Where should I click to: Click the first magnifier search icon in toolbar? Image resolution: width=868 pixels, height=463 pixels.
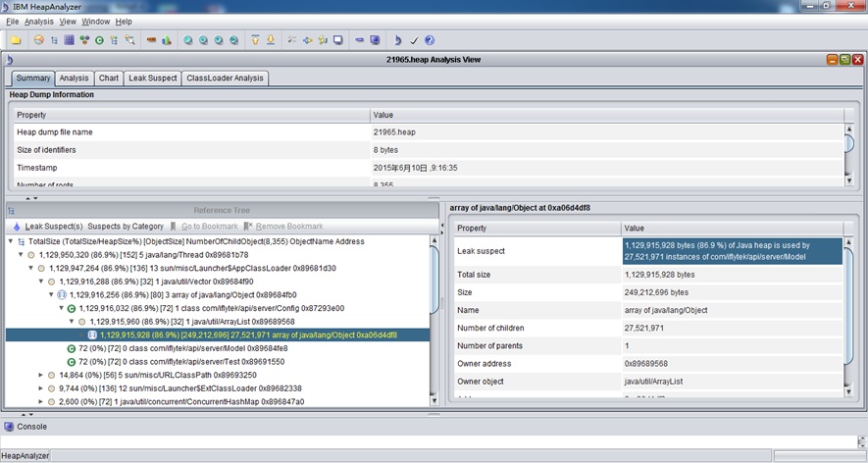click(x=188, y=40)
